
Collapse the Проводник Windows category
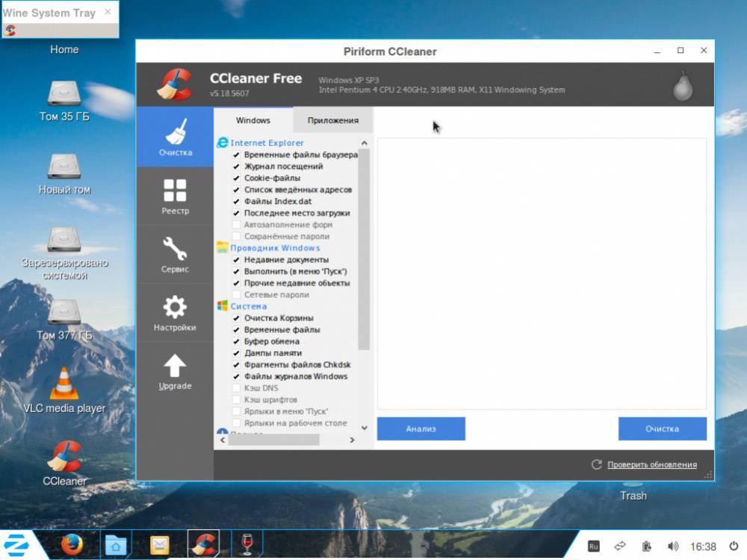[x=274, y=248]
